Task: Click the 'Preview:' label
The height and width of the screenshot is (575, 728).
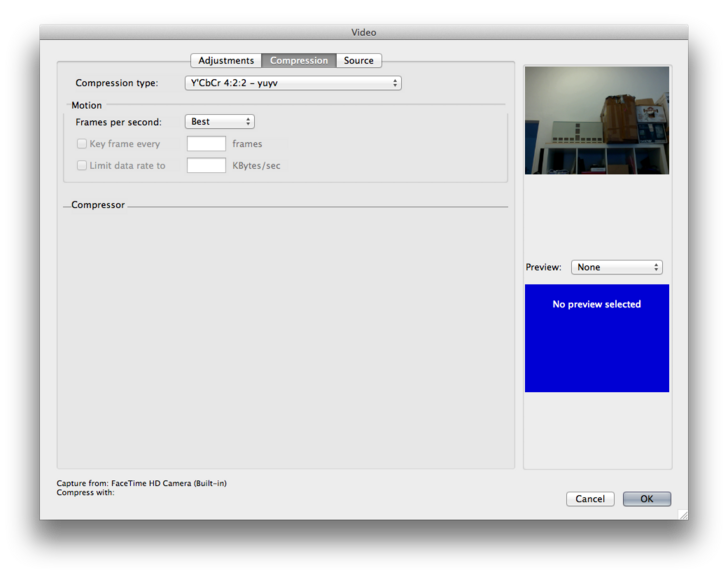Action: [x=543, y=267]
